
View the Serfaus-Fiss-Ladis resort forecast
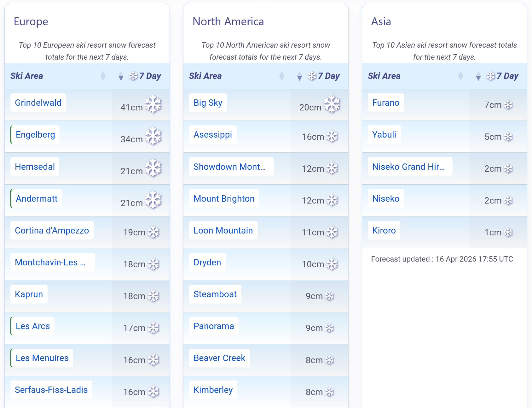(x=51, y=390)
